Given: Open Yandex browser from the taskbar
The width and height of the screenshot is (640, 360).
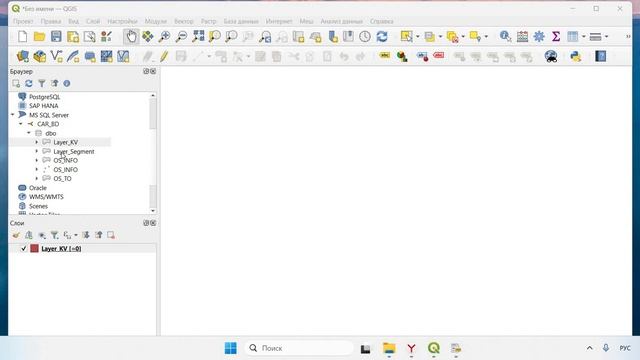Looking at the screenshot, I should pyautogui.click(x=411, y=348).
